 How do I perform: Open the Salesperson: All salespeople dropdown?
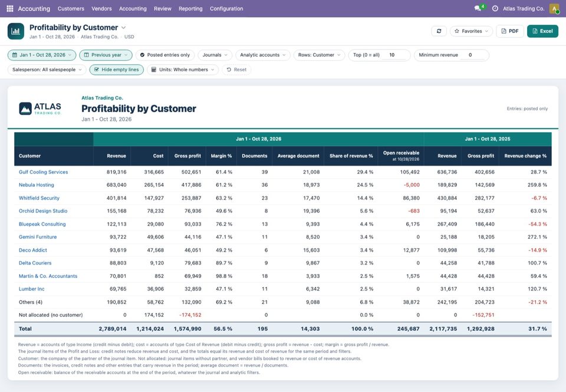click(x=47, y=70)
